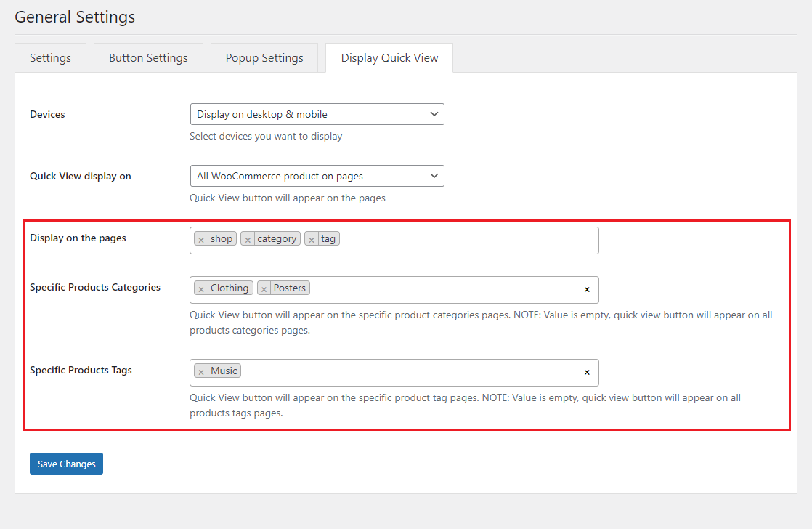Click inside Specific Products Categories field
This screenshot has width=812, height=529.
(x=443, y=290)
